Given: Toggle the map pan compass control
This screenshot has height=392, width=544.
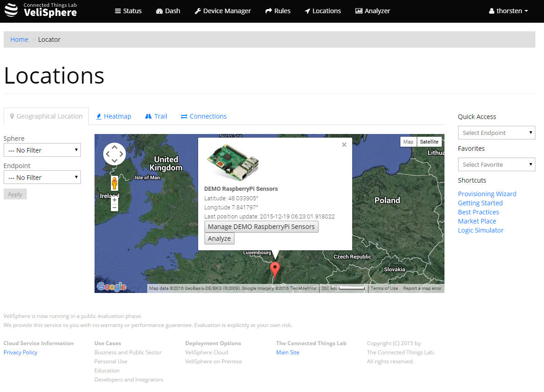Looking at the screenshot, I should pyautogui.click(x=114, y=154).
